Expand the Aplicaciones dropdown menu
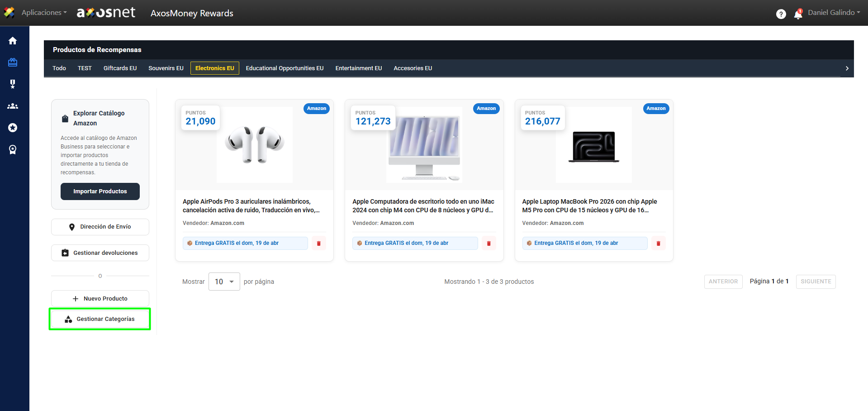 click(x=43, y=13)
